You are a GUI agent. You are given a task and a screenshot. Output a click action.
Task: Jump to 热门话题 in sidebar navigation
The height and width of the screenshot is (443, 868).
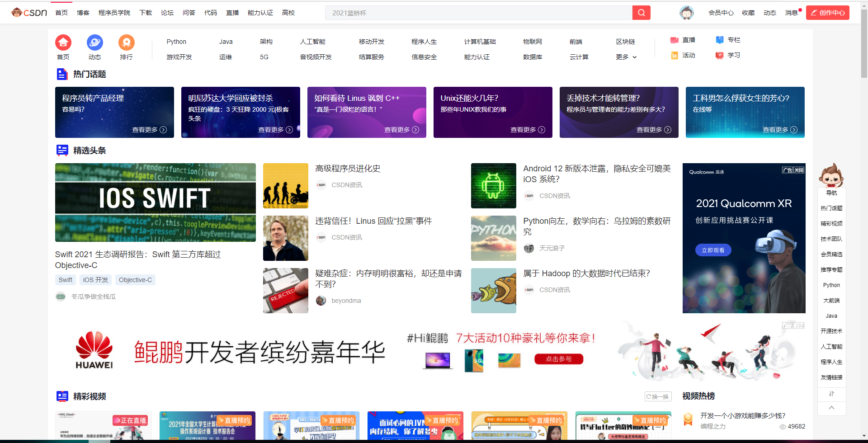point(831,208)
